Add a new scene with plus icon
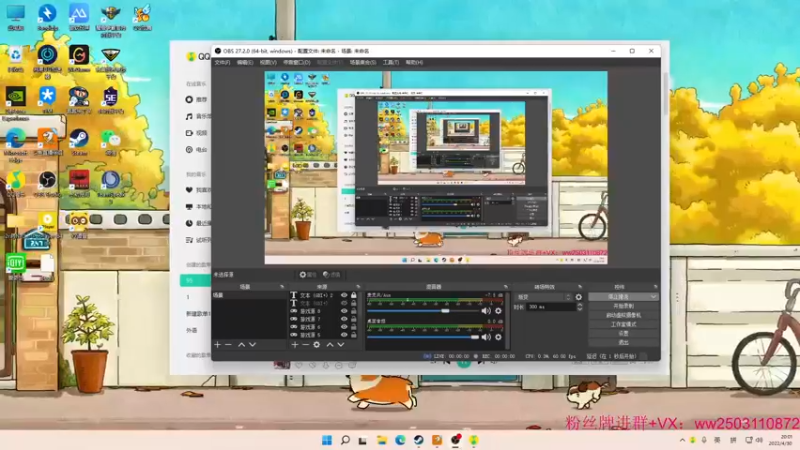 (x=217, y=345)
